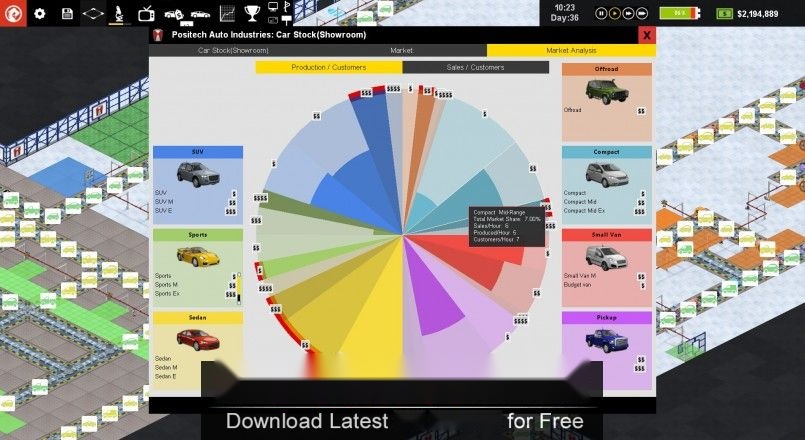Open the finance graph icon

coord(227,13)
